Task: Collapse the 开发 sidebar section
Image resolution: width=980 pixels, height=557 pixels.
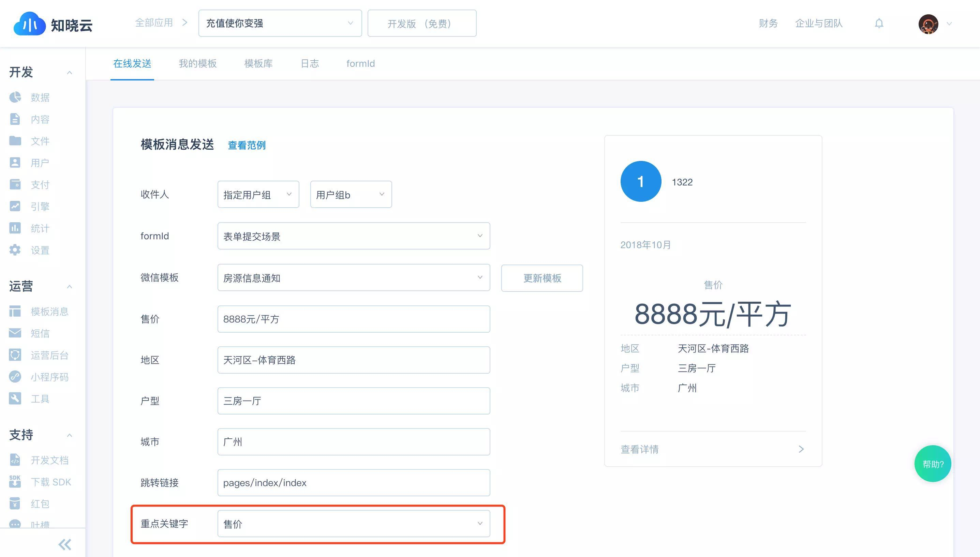Action: coord(69,72)
